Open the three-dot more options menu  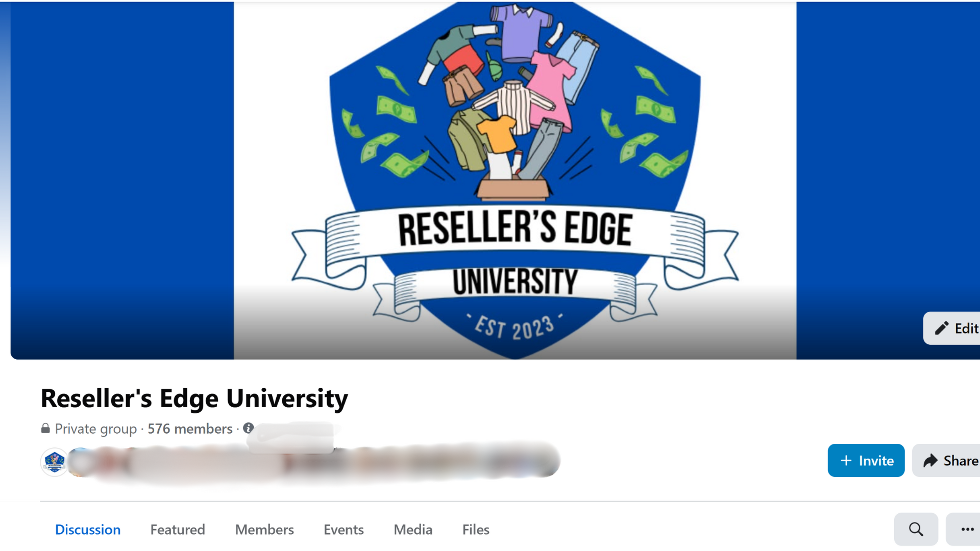tap(964, 529)
